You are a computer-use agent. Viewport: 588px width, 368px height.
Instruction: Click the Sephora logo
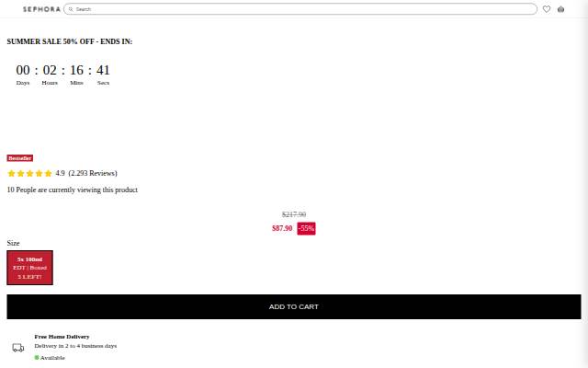[x=41, y=9]
